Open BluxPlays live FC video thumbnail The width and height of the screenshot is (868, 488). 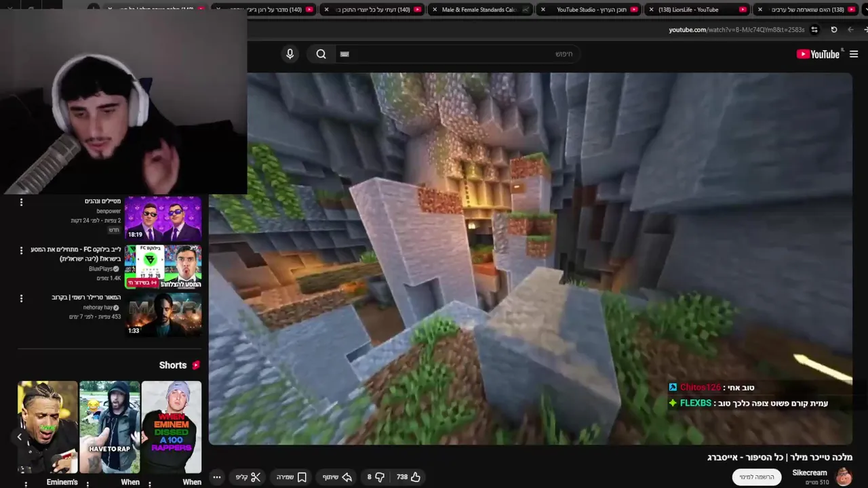tap(163, 266)
